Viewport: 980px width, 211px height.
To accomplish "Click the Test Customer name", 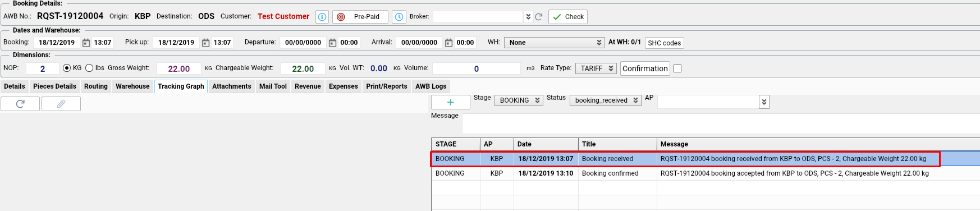I will coord(283,16).
